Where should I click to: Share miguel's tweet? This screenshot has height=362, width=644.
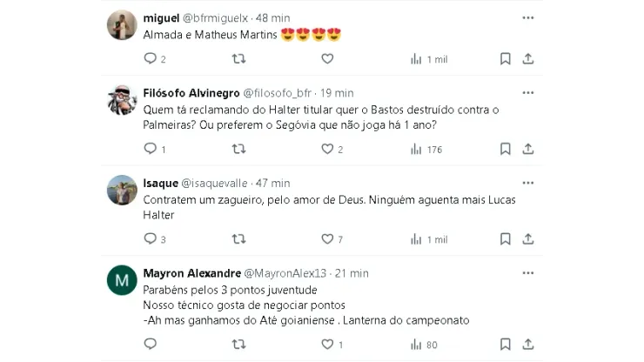pos(528,59)
